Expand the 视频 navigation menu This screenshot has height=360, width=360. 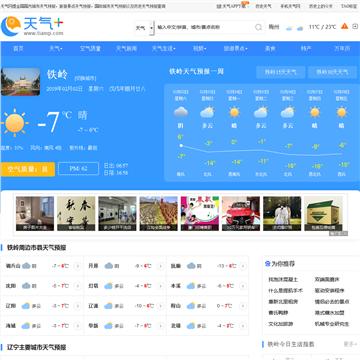200,49
